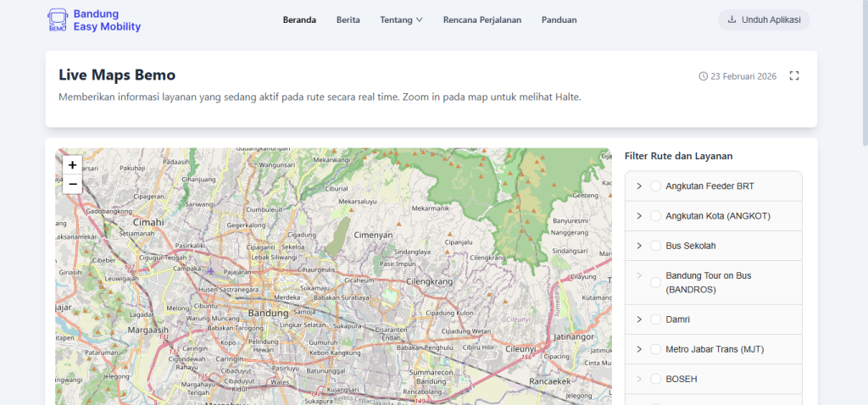This screenshot has height=405, width=868.
Task: Click the download icon for Unduh Aplikasi
Action: tap(732, 19)
